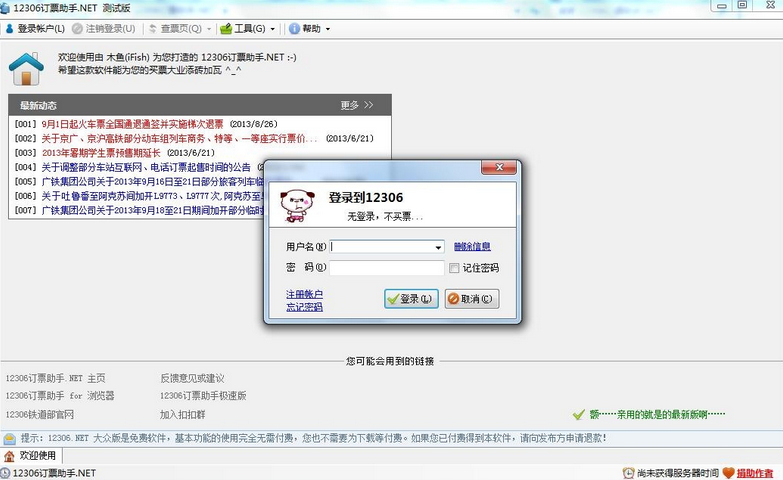Click the 加入扣扣群 link

click(182, 415)
